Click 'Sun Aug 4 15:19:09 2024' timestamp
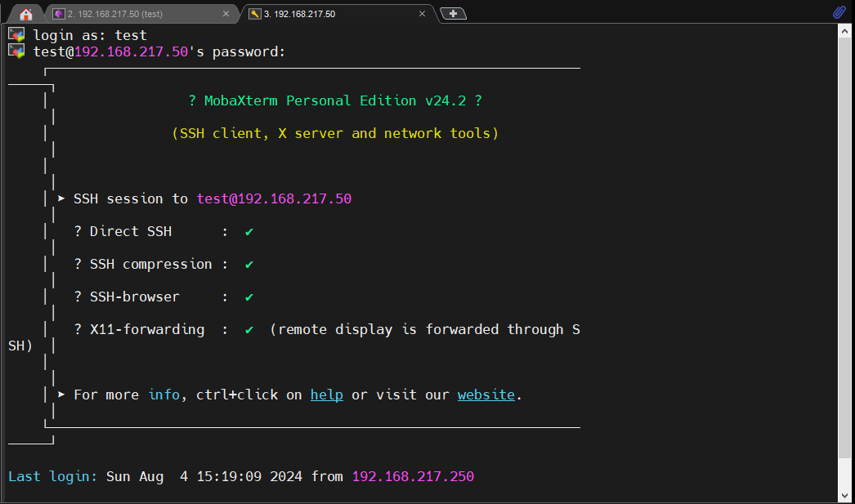Image resolution: width=855 pixels, height=504 pixels. pyautogui.click(x=204, y=477)
